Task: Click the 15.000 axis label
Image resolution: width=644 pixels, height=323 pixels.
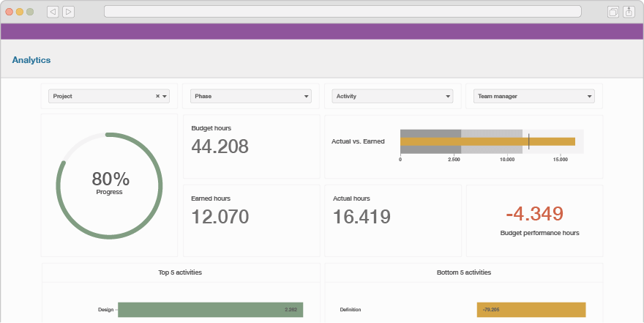Action: point(561,160)
